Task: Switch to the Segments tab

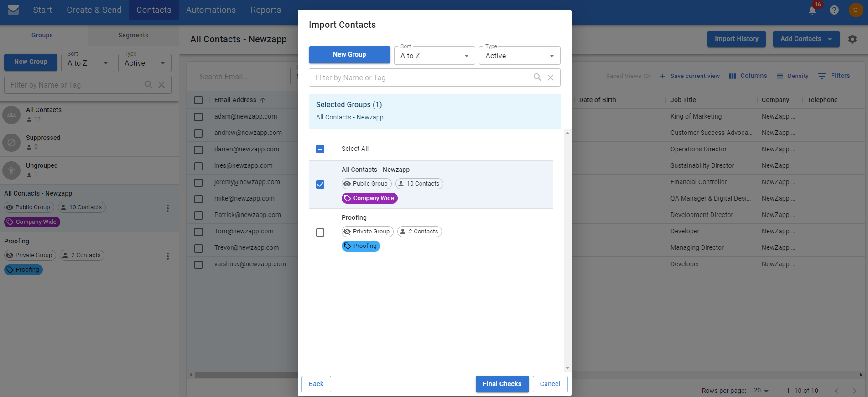Action: click(x=133, y=35)
